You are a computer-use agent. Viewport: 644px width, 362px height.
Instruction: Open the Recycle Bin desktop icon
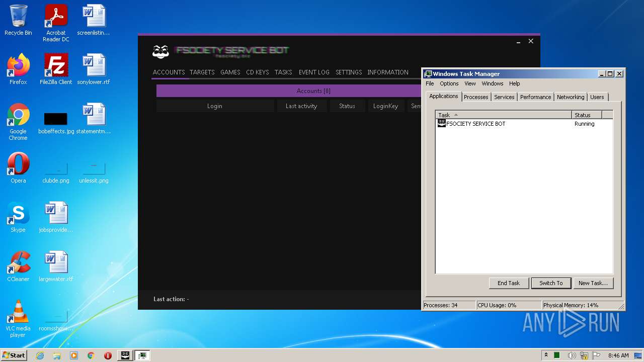[18, 20]
